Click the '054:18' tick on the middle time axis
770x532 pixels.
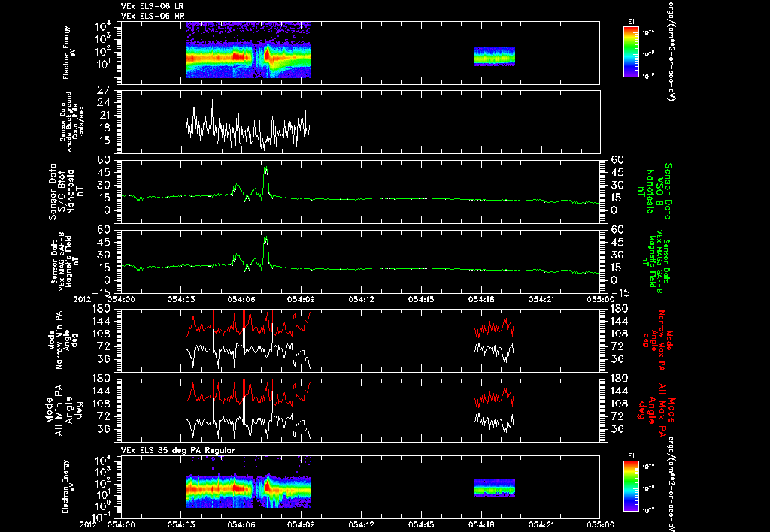(481, 299)
